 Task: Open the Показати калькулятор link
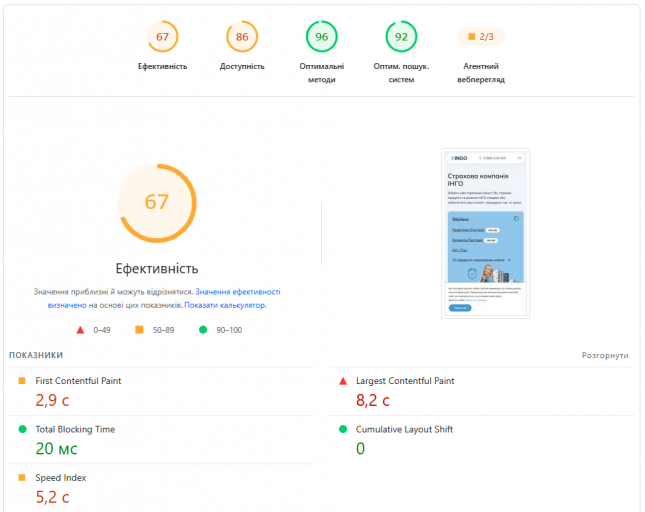tap(225, 305)
